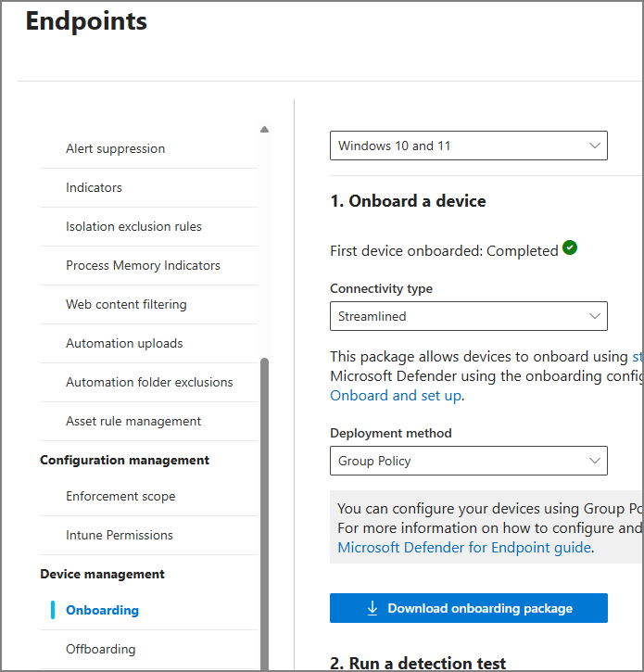Open the Deployment method Group Policy dropdown

click(x=468, y=461)
